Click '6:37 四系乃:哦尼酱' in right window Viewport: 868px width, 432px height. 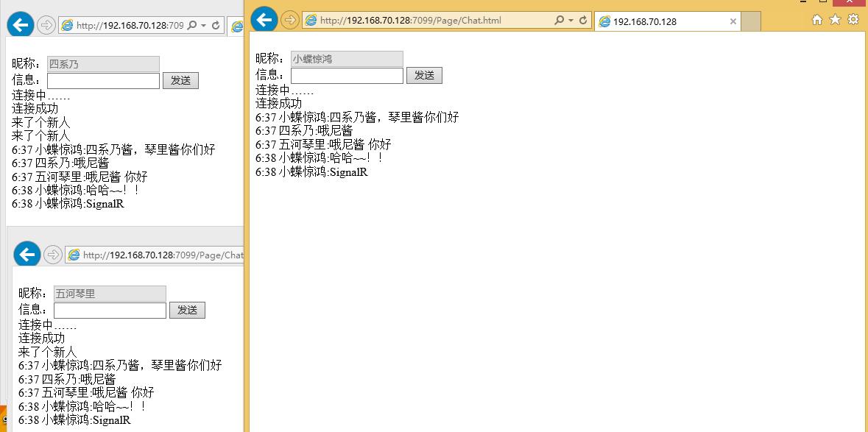(x=304, y=130)
